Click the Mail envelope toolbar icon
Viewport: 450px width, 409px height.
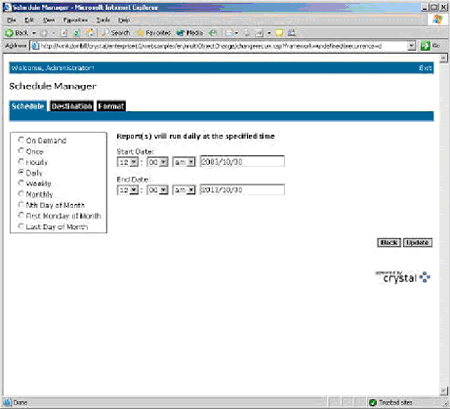[x=229, y=33]
